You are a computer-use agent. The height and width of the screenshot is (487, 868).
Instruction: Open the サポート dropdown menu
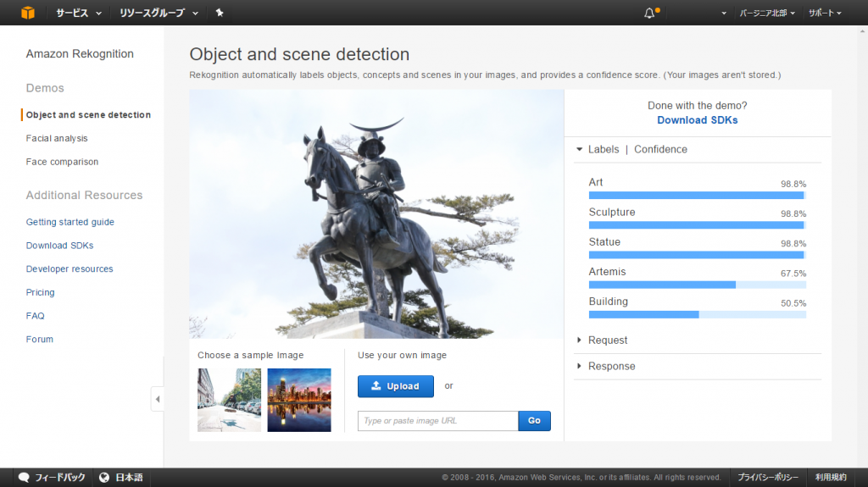(x=825, y=13)
